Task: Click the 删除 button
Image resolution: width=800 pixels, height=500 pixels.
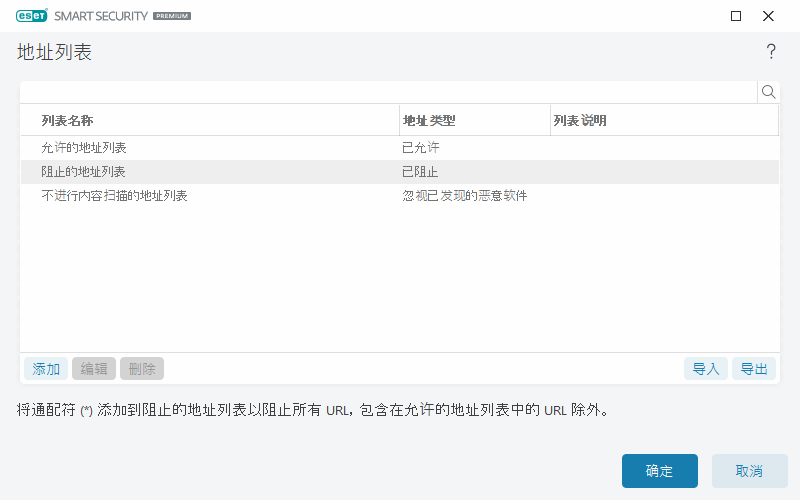Action: [142, 369]
